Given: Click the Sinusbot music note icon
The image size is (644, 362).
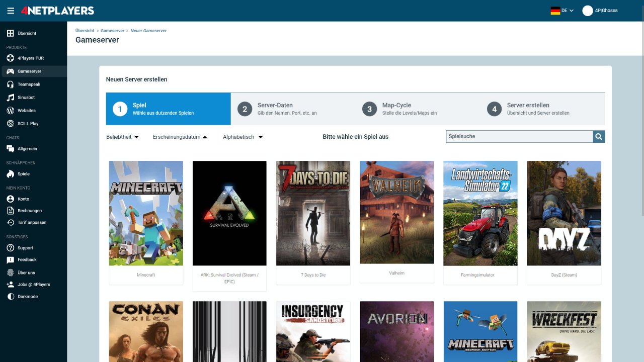Looking at the screenshot, I should 10,98.
